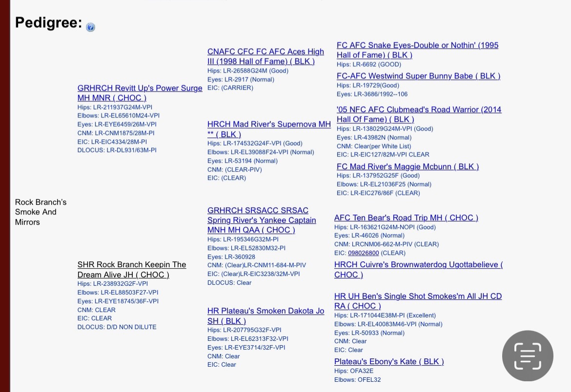Click EIC: LR-EIC276/86F (CLEAR) text
Image resolution: width=571 pixels, height=392 pixels.
pos(378,193)
